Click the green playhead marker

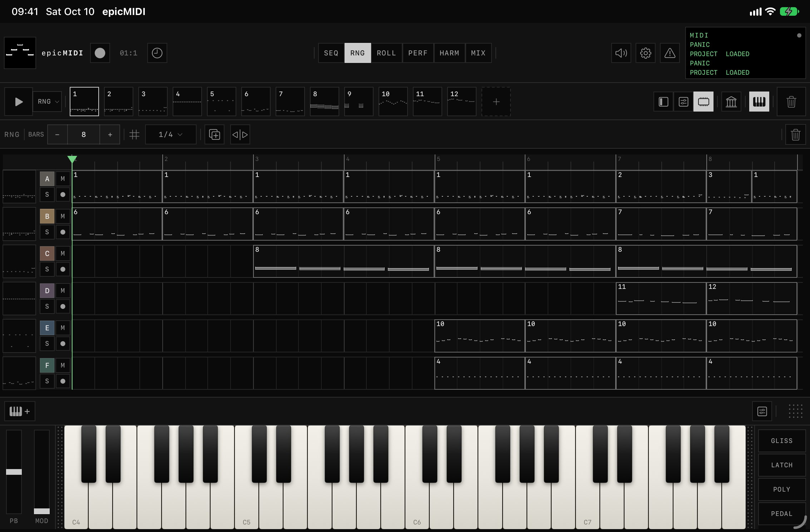pos(72,159)
